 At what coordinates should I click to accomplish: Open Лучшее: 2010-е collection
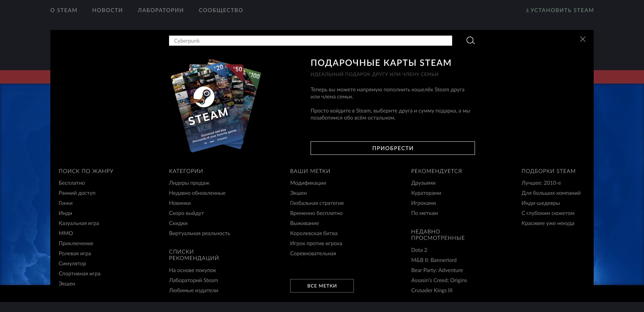click(541, 183)
